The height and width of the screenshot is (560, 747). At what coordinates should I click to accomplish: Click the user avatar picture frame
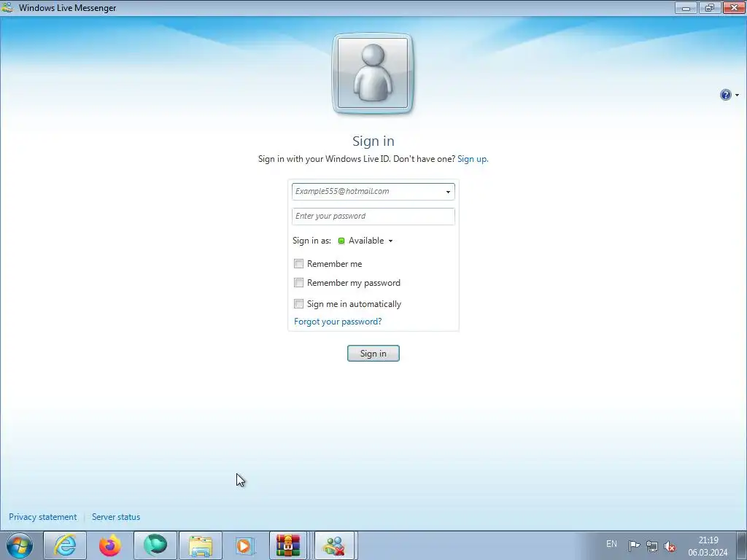(x=373, y=74)
